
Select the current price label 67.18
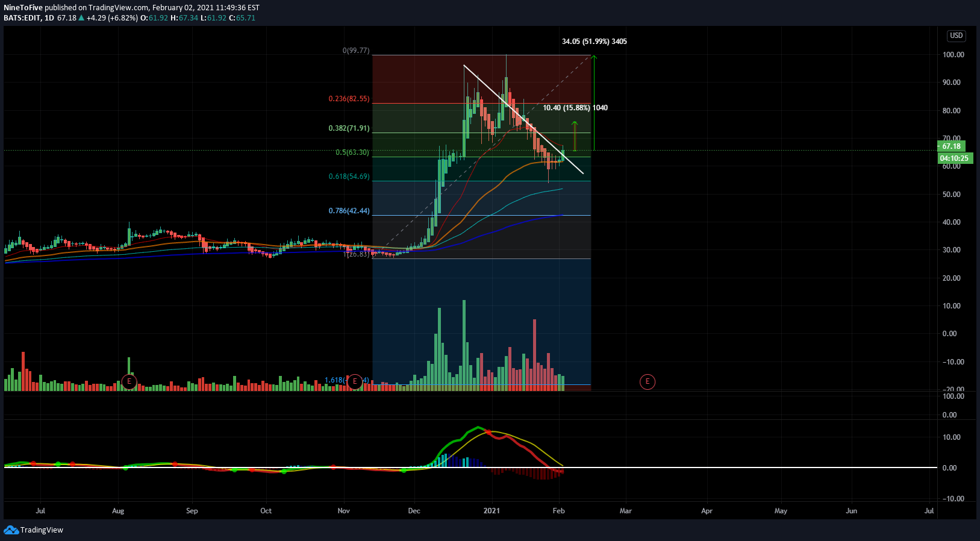pyautogui.click(x=952, y=146)
